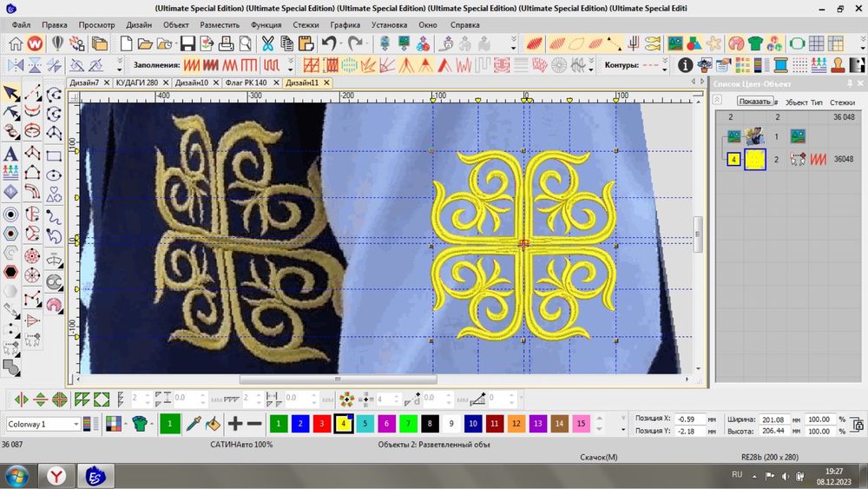Add a color with plus icon
The width and height of the screenshot is (868, 489).
[234, 424]
